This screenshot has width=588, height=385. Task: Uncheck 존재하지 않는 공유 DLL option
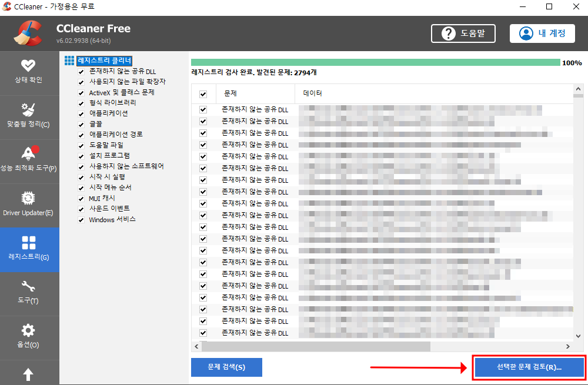coord(81,72)
